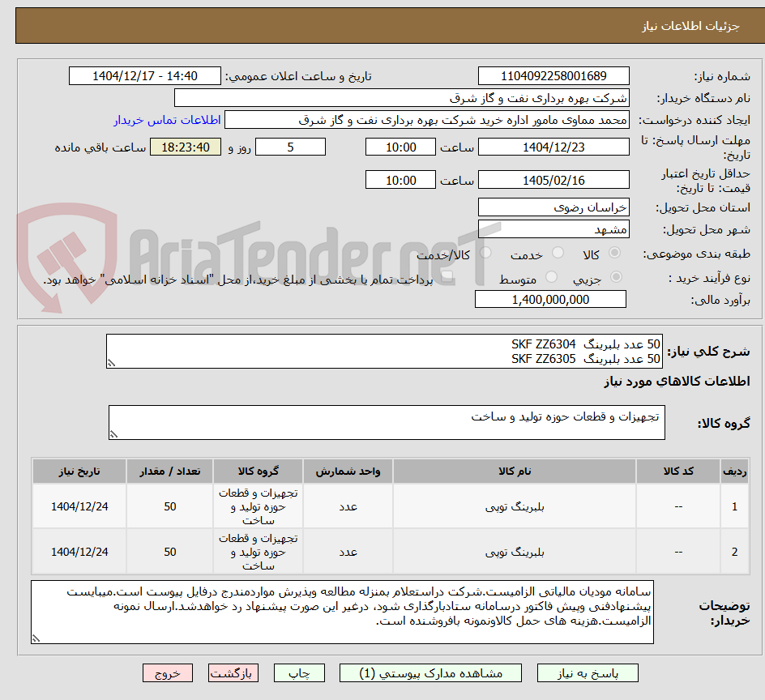
Task: Click the نام کالا column header
Action: 515,472
